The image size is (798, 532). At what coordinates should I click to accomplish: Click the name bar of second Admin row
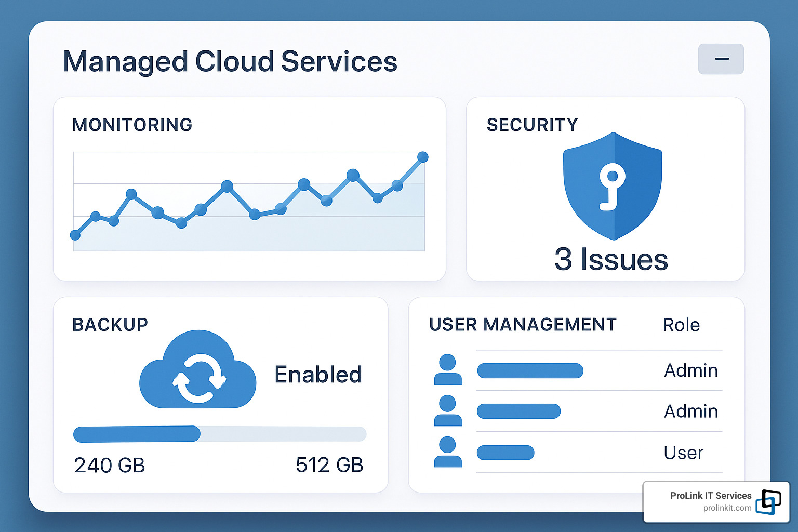[x=518, y=411]
